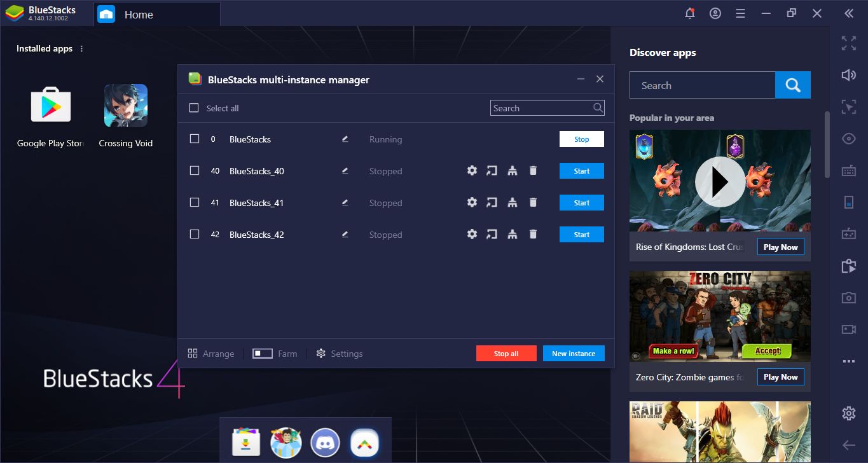Open Installed apps three-dot menu
868x463 pixels.
coord(81,49)
